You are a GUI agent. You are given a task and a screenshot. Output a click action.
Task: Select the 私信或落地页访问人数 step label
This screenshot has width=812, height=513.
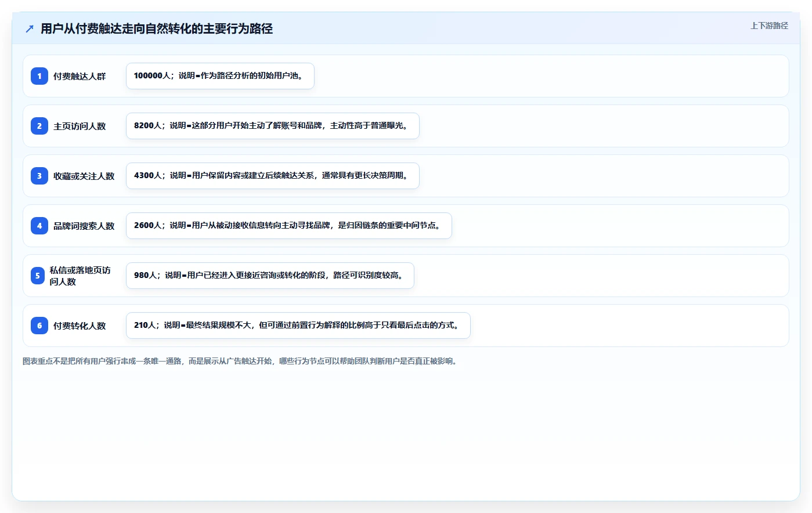tap(80, 276)
